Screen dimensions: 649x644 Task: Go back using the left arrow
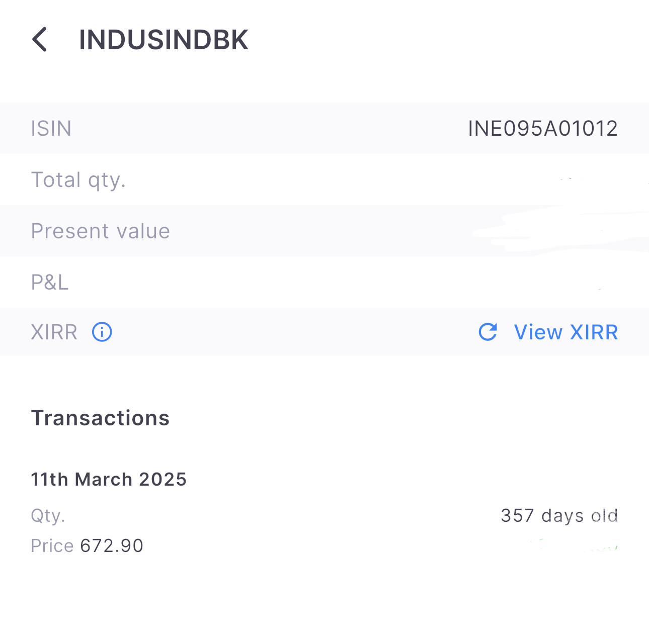(40, 40)
